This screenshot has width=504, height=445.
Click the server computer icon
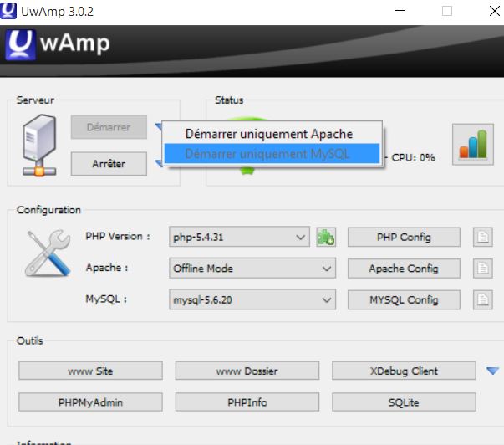pos(39,145)
